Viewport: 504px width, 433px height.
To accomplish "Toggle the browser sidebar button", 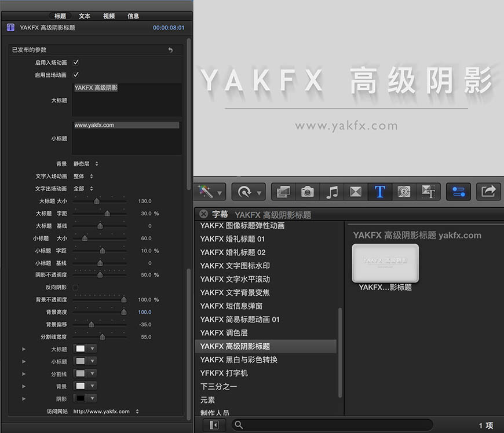I will click(214, 425).
